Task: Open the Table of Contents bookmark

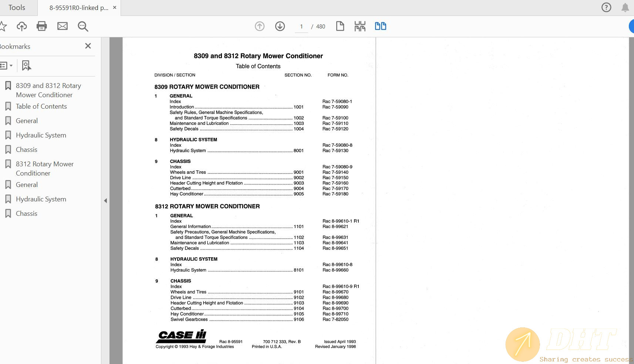Action: (41, 106)
